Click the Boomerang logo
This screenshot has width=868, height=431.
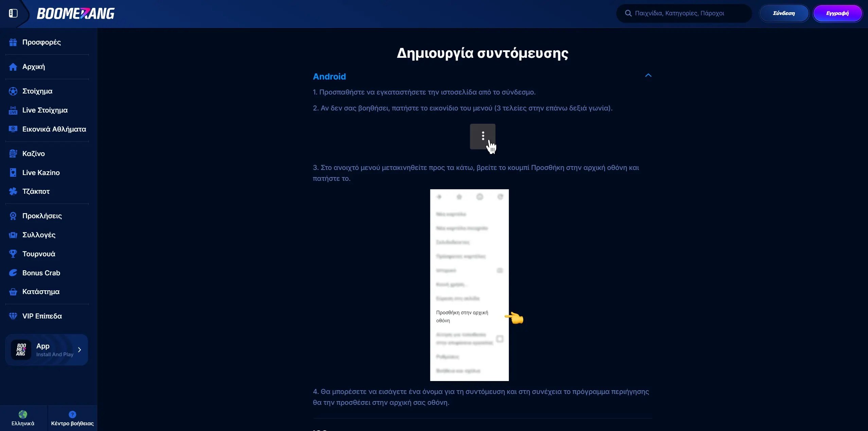point(76,13)
